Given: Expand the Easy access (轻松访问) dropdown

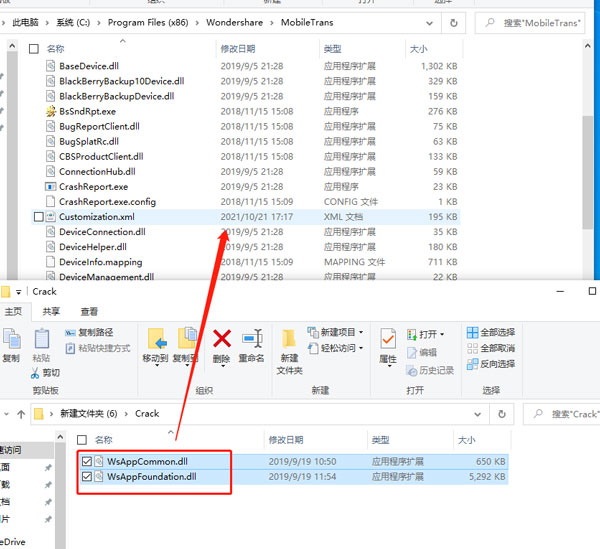Looking at the screenshot, I should tap(361, 348).
